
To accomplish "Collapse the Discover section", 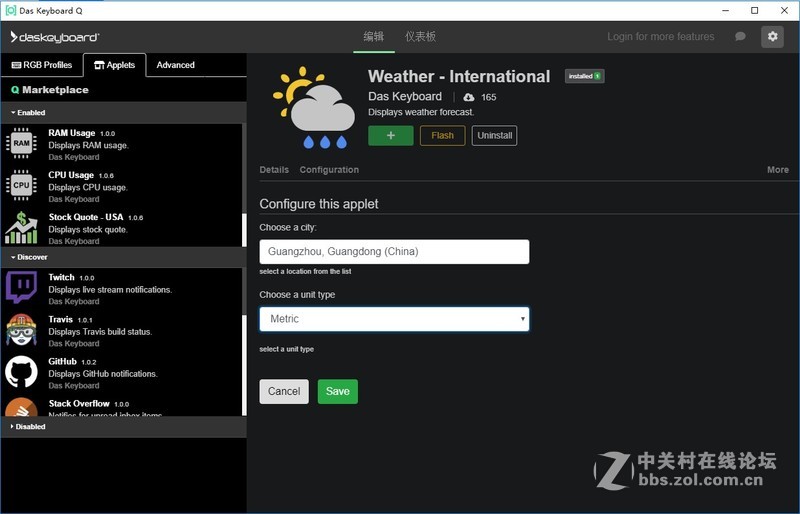I will (x=30, y=257).
